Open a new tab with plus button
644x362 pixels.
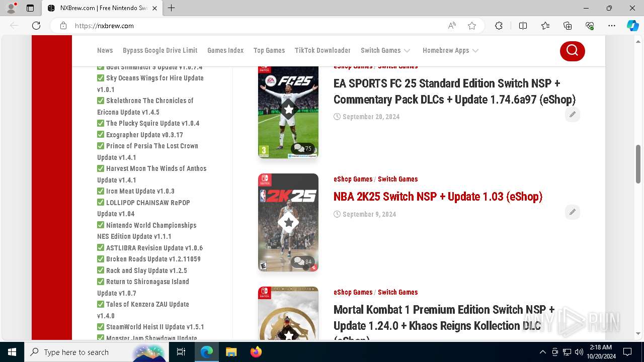click(x=172, y=8)
